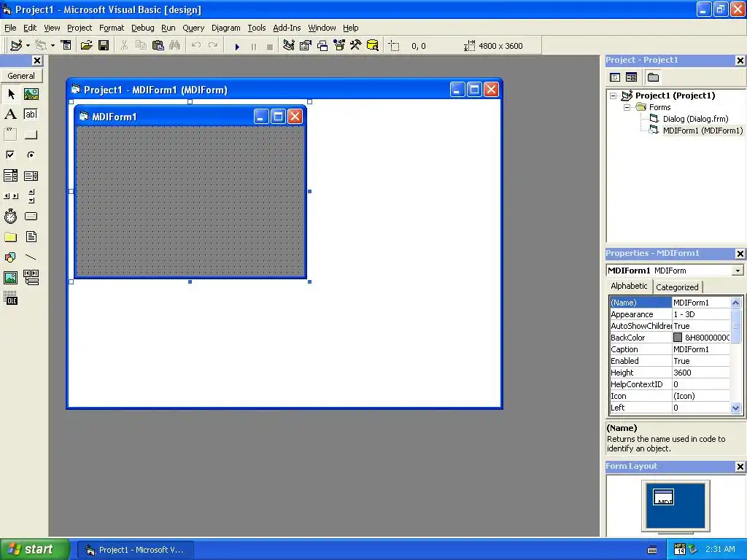Close the Form Layout panel
Viewport: 747px width, 560px height.
[740, 467]
